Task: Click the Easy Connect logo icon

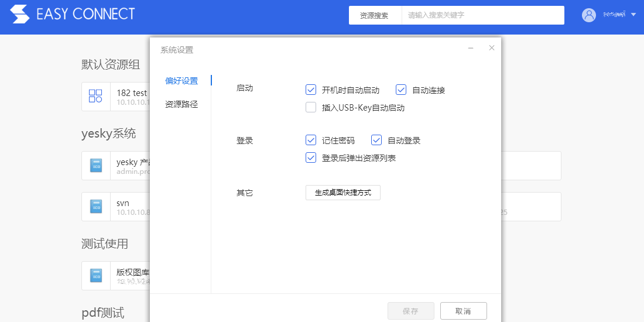Action: coord(19,15)
